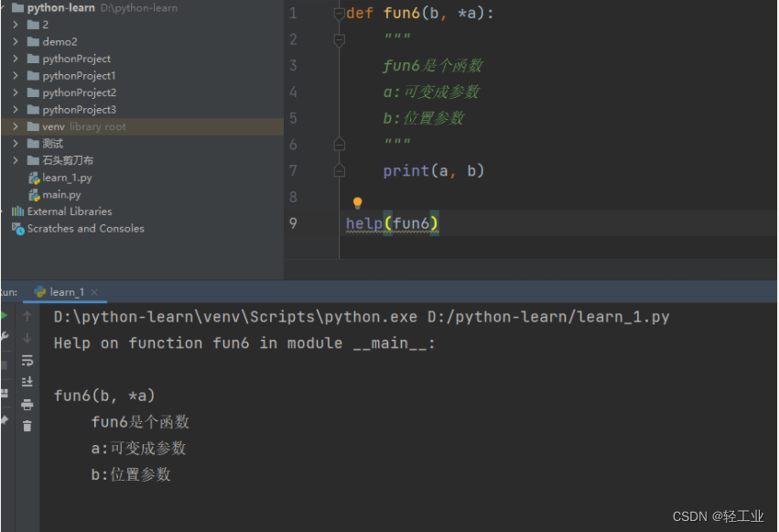Viewport: 779px width, 532px height.
Task: Click the Scratches and Consoles icon
Action: (x=18, y=229)
